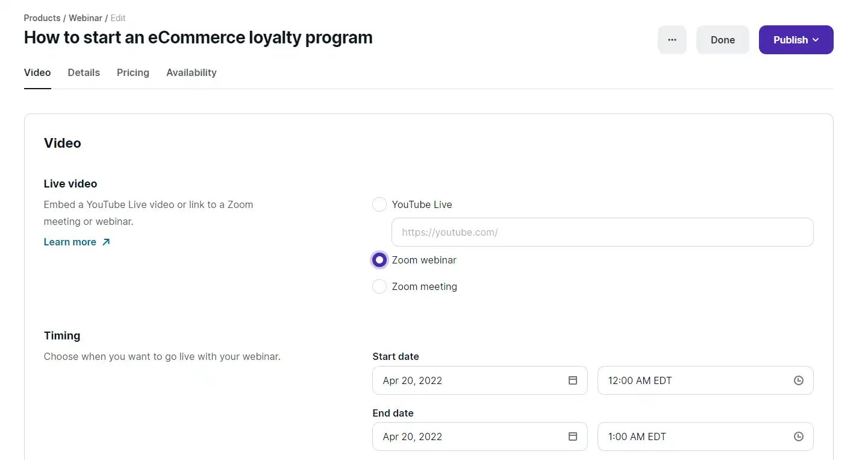Open the three-dots more options button
This screenshot has width=868, height=460.
point(672,40)
